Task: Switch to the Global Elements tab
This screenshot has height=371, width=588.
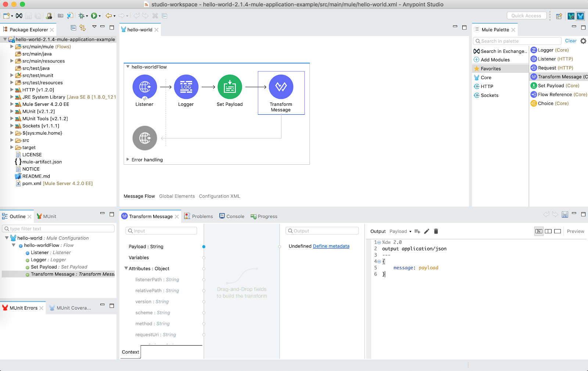Action: click(x=177, y=196)
